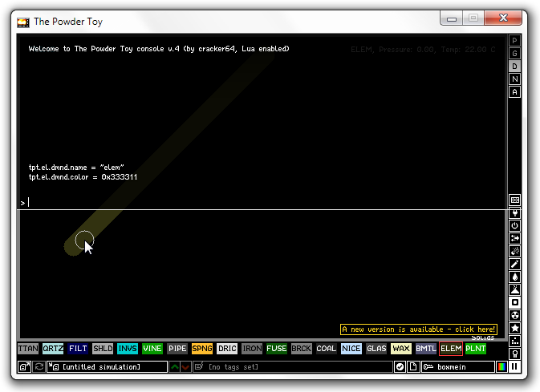Open the Force elements arrows icon
Image resolution: width=540 pixels, height=392 pixels.
pyautogui.click(x=515, y=239)
